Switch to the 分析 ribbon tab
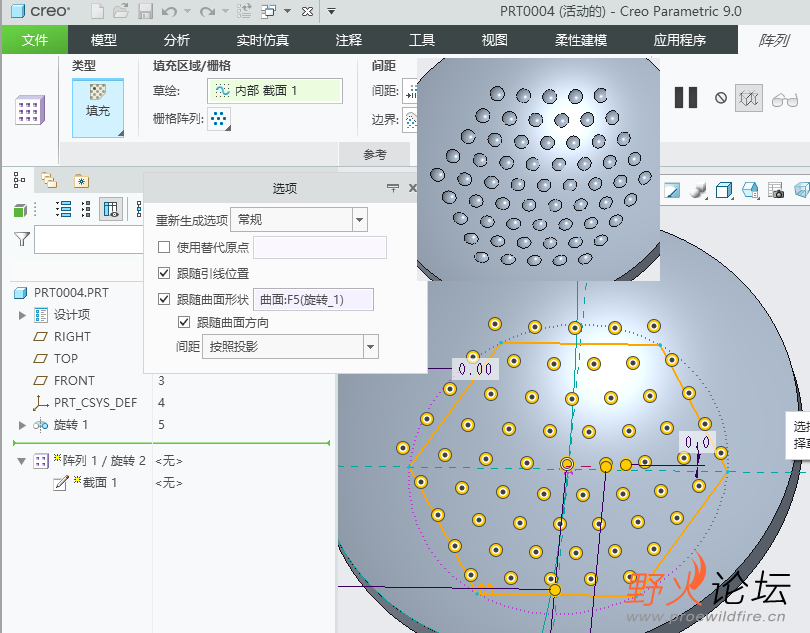810x633 pixels. (177, 40)
